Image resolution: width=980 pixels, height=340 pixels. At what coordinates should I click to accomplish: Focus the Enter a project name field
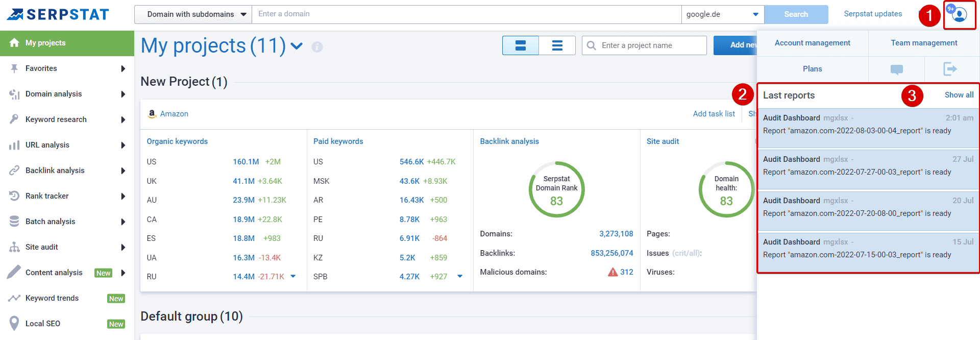(644, 45)
